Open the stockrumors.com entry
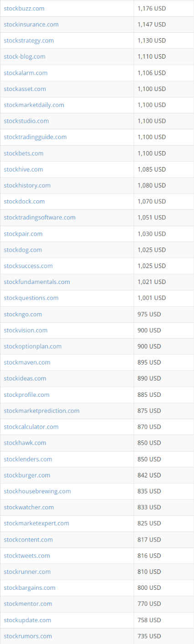Viewport: 194px width, 644px height. pos(28,636)
